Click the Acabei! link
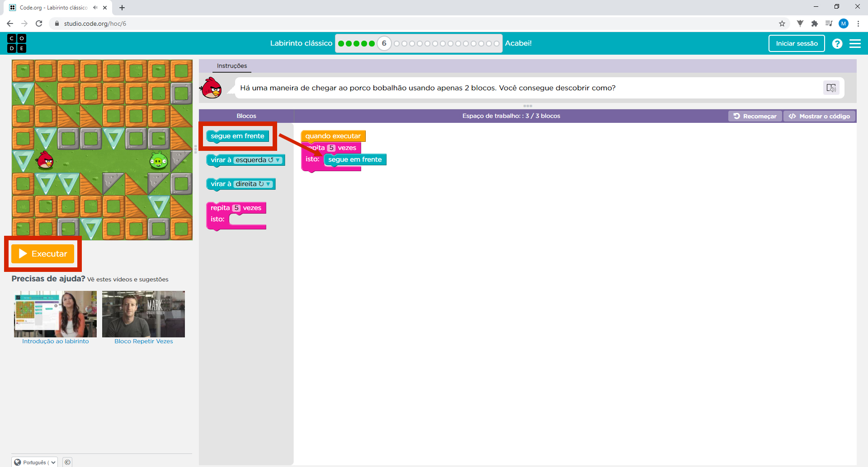The width and height of the screenshot is (868, 467). coord(518,43)
